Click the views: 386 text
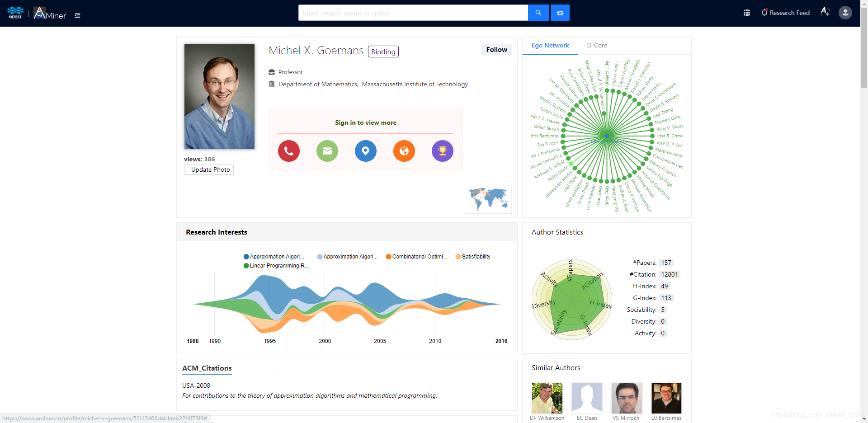868x423 pixels. [199, 159]
